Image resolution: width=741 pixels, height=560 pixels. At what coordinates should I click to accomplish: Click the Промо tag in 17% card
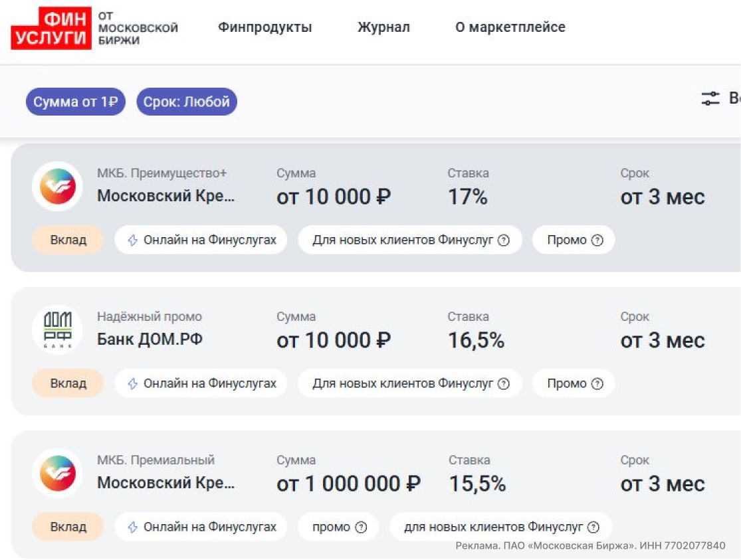tap(574, 240)
